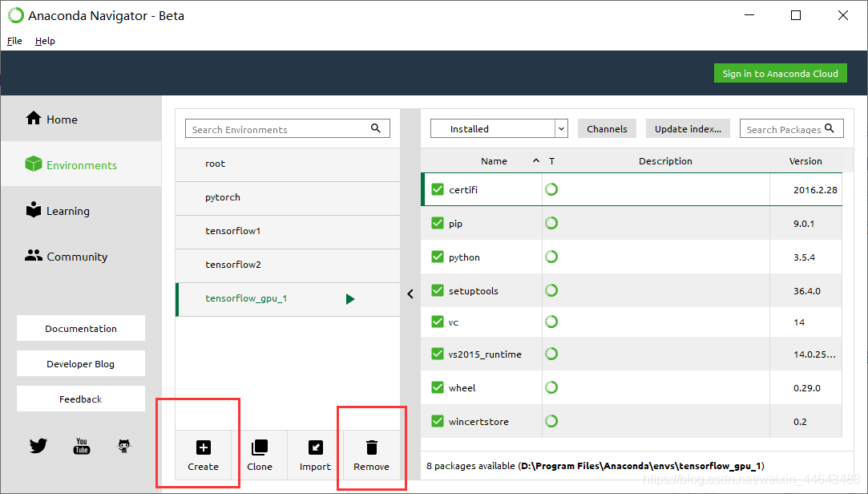Toggle the wheel package checkbox
This screenshot has width=868, height=494.
[438, 387]
